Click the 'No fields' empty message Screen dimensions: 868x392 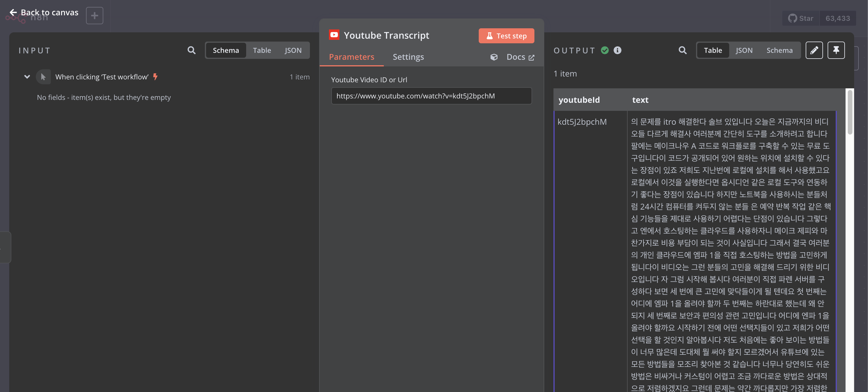click(x=104, y=97)
